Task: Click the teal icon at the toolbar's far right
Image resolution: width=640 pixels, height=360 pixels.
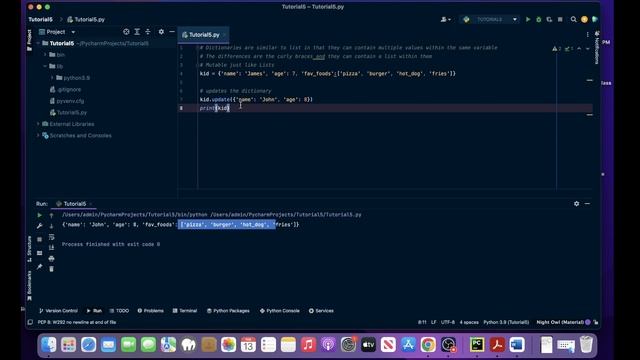Action: (595, 19)
